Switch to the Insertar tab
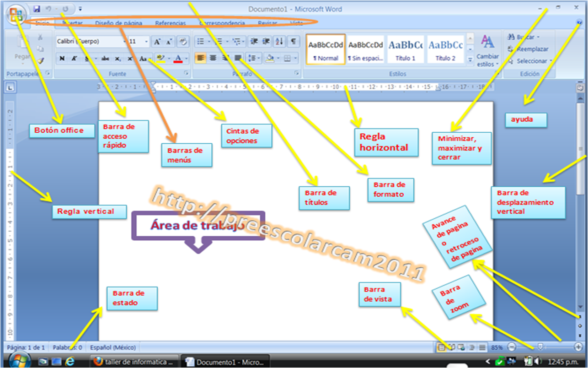Viewport: 588px width, 368px height. [72, 23]
